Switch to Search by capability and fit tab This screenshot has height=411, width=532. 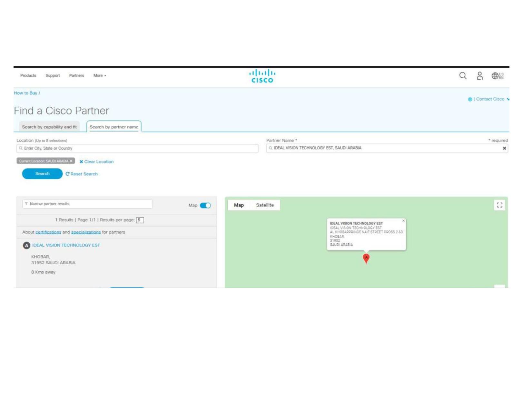(x=49, y=127)
